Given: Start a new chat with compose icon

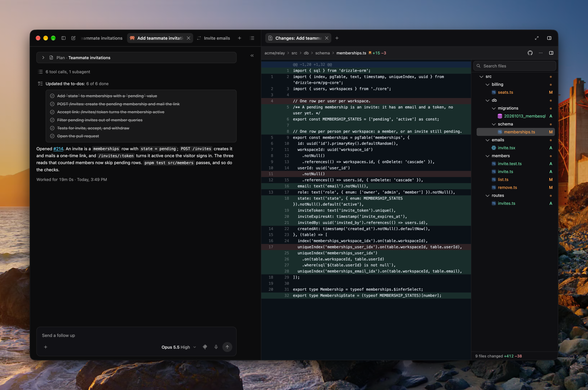Looking at the screenshot, I should tap(73, 38).
